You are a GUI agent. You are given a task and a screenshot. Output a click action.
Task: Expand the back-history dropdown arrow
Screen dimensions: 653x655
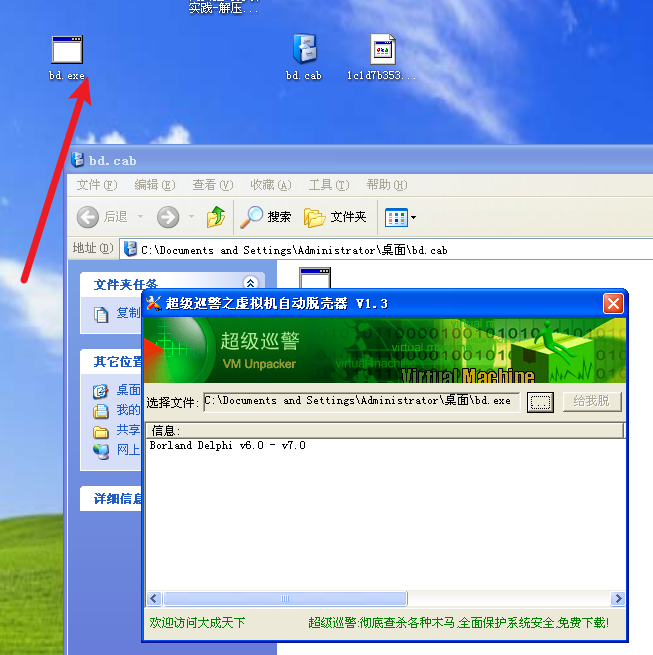pyautogui.click(x=141, y=217)
